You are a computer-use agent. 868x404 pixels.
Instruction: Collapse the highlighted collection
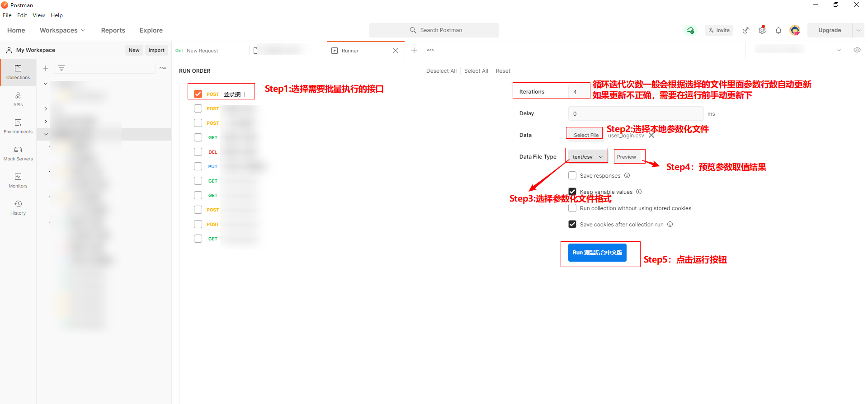(x=46, y=134)
